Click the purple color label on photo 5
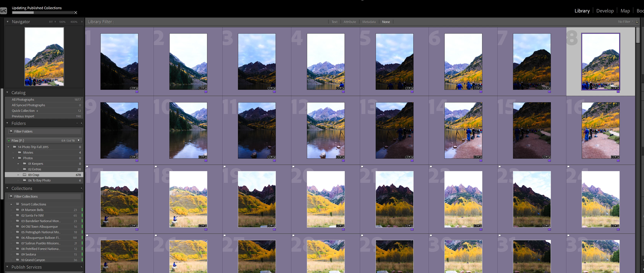Screen dimensions: 644x273 click(412, 92)
